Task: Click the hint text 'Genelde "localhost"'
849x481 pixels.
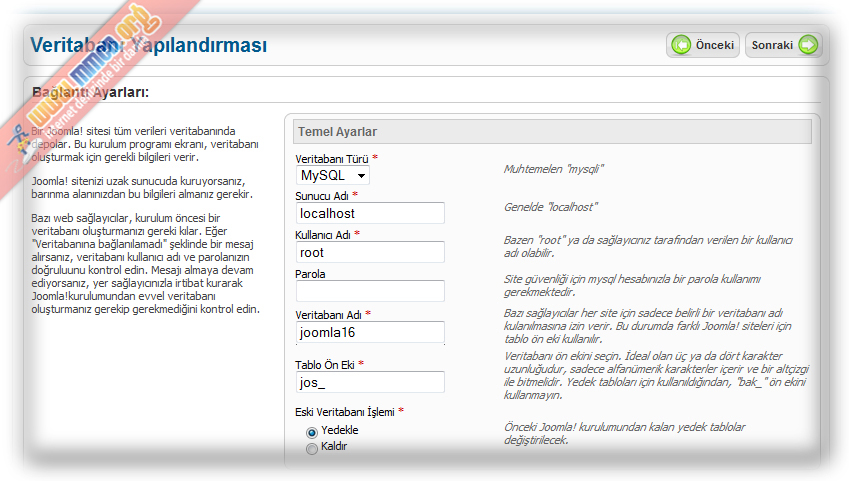Action: pos(550,207)
